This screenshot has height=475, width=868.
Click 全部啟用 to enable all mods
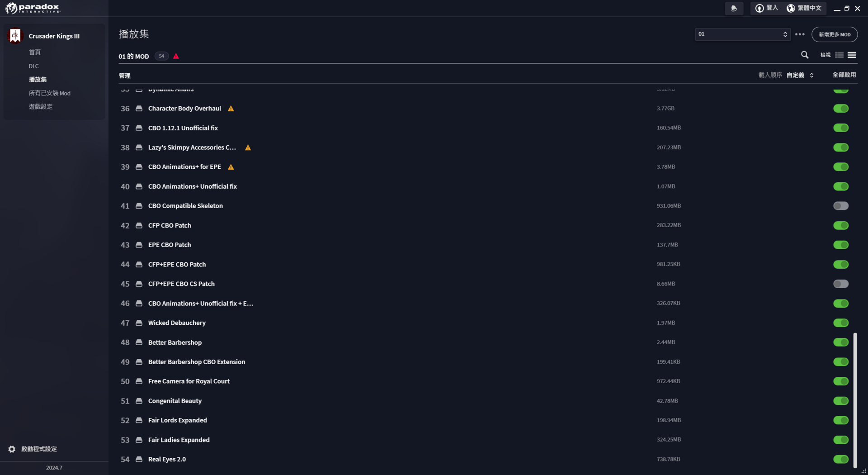[x=844, y=75]
